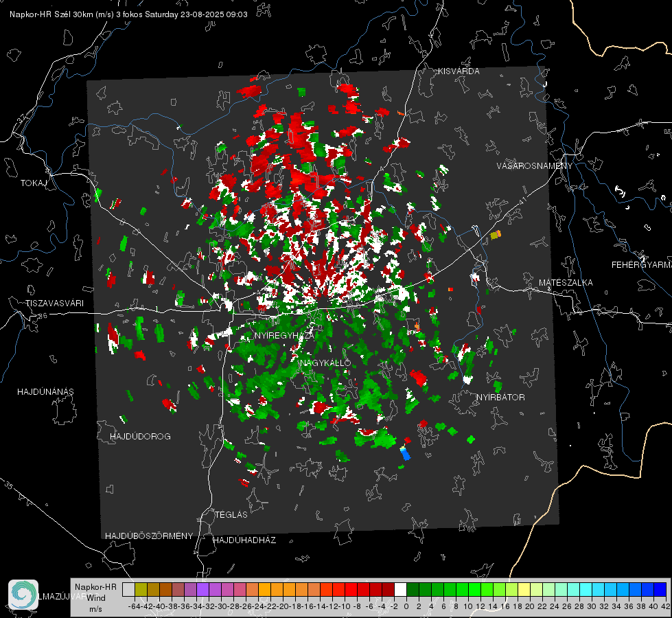Viewport: 672px width, 618px height.
Task: Select the NYÍRBÁTOR town label
Action: 500,398
